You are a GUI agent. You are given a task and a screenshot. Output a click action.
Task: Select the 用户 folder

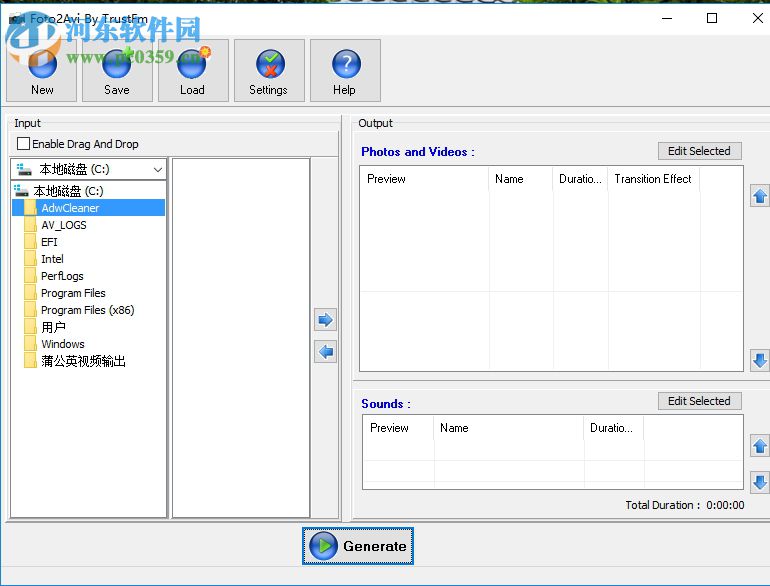53,327
